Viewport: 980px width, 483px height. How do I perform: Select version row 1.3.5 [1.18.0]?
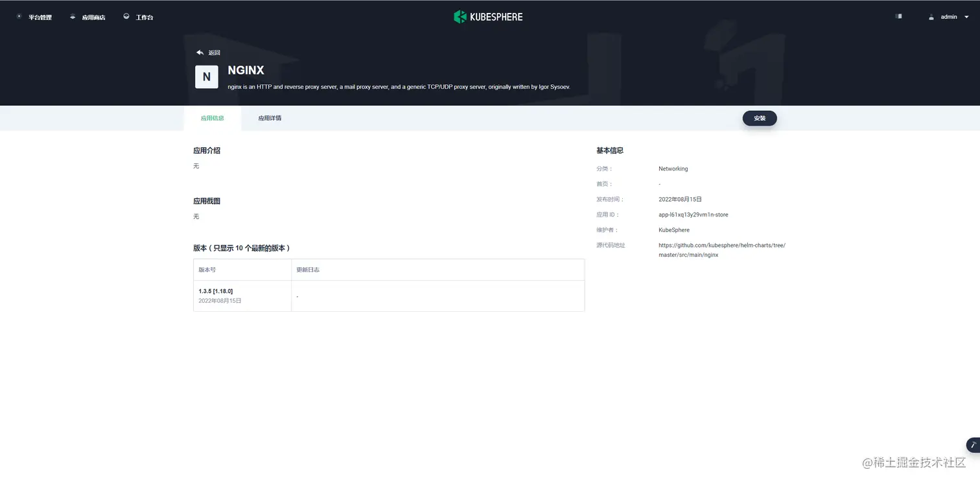click(x=389, y=296)
